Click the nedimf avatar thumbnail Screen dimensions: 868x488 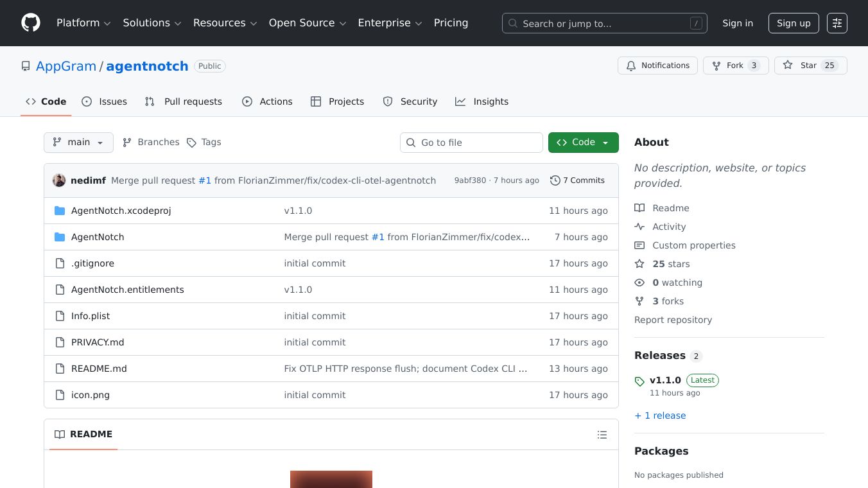pos(59,180)
